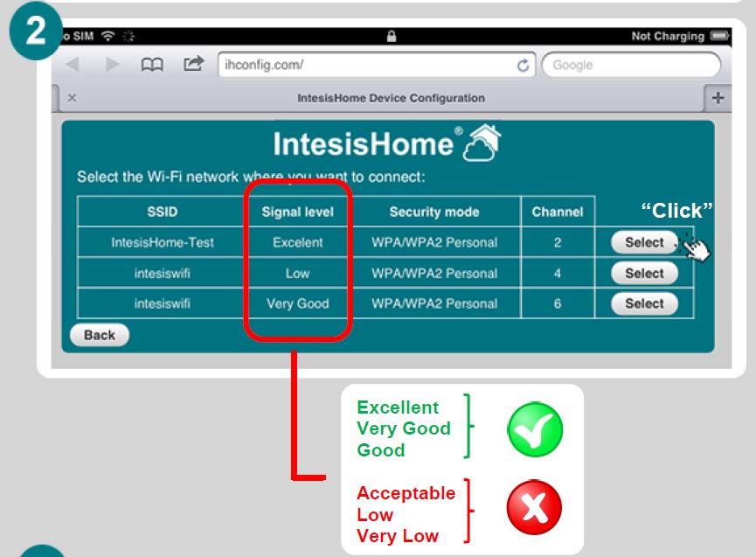The width and height of the screenshot is (756, 557).
Task: Open the bookmarks book icon
Action: pyautogui.click(x=152, y=65)
